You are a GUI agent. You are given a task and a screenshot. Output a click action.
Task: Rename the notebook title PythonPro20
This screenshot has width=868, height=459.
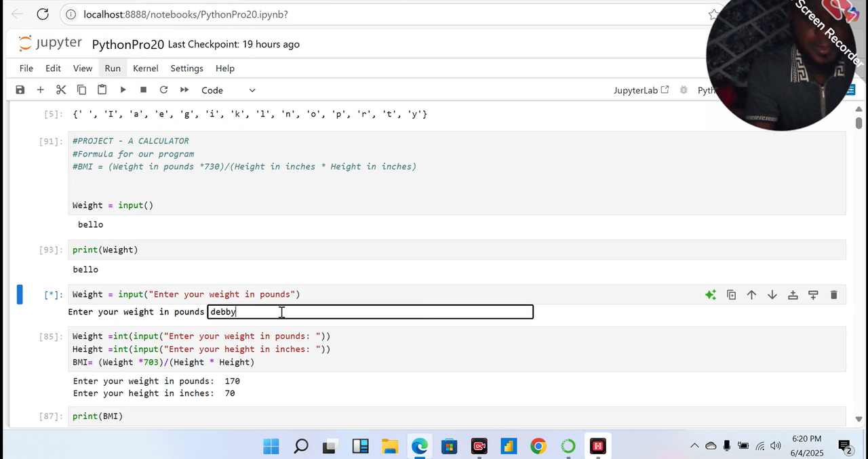tap(128, 45)
